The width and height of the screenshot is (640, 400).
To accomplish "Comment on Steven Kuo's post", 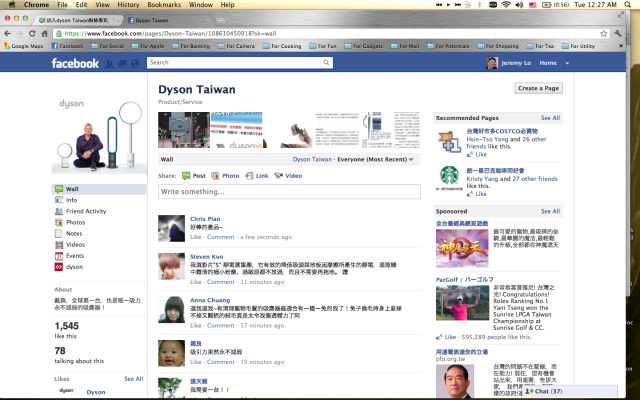I will click(220, 282).
